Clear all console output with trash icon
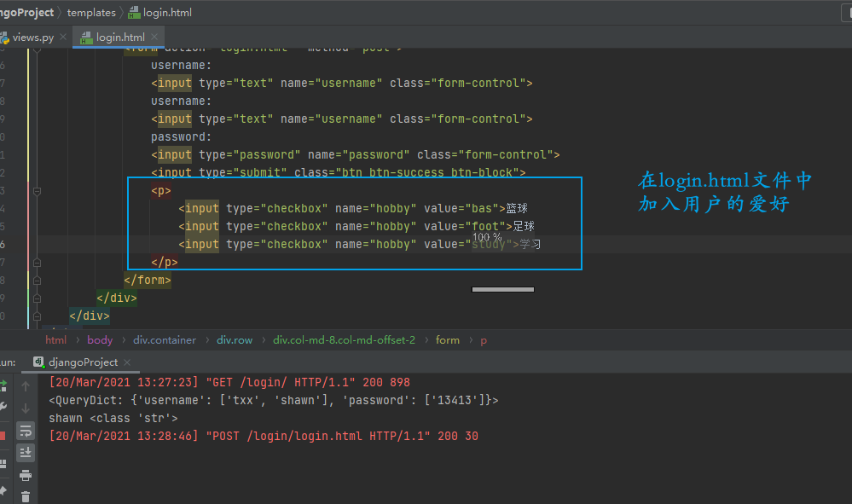 point(26,496)
